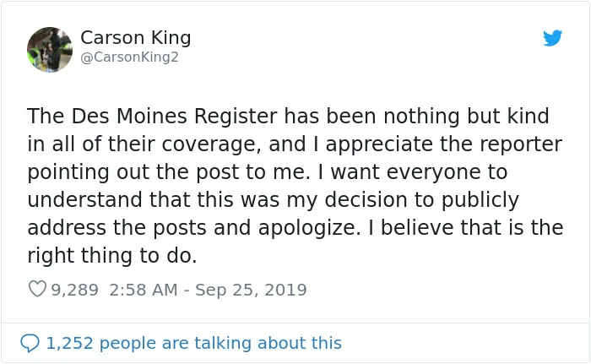Click the tweet's first line mentioning Des Moines Register
Screen dimensions: 591x364
click(289, 116)
